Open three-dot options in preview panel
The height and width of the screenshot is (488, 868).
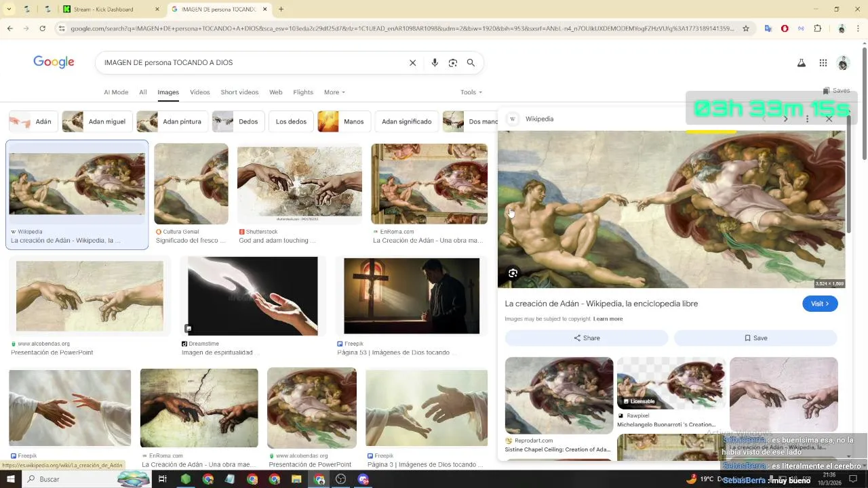pyautogui.click(x=807, y=119)
